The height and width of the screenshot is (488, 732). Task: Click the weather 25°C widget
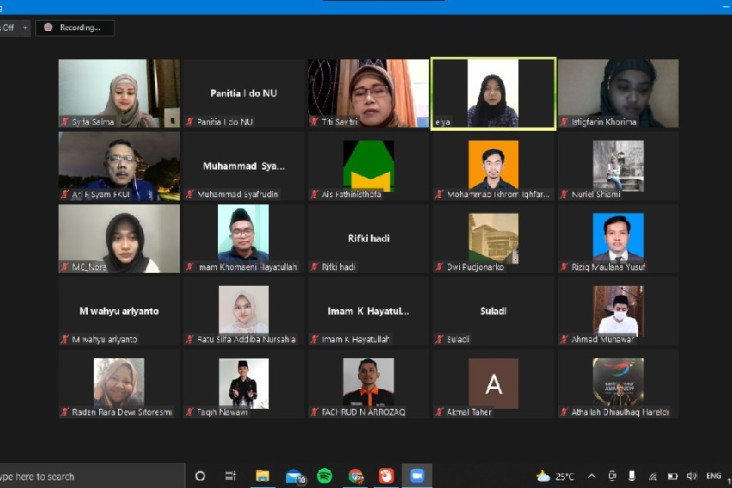[x=555, y=476]
